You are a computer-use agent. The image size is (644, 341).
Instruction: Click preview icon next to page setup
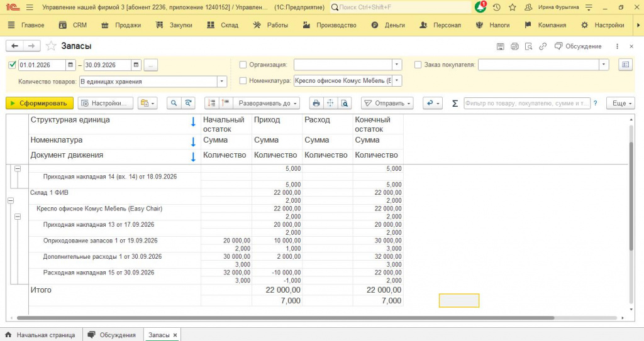coord(345,103)
